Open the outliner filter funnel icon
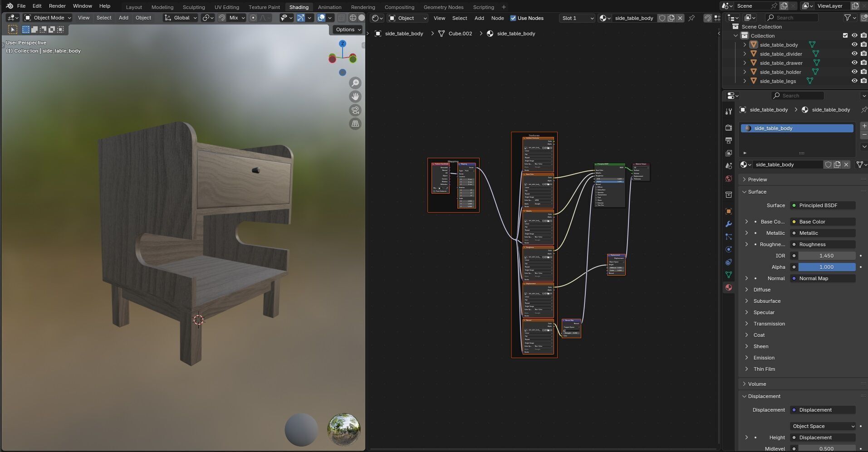The width and height of the screenshot is (868, 452). tap(847, 18)
